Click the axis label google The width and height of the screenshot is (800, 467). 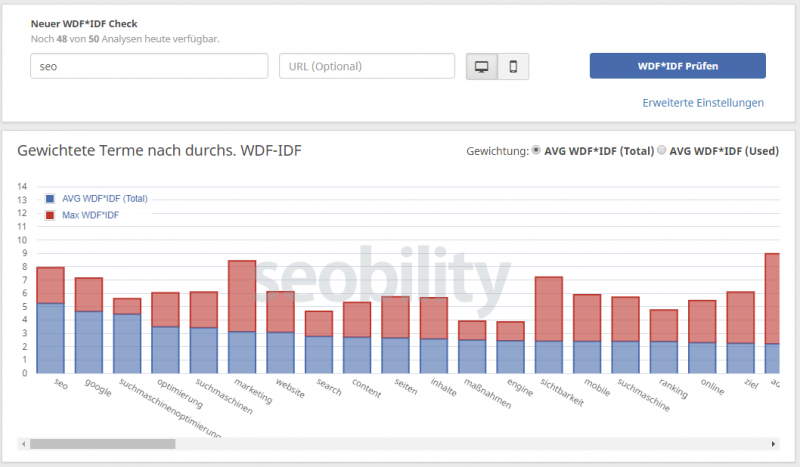(98, 387)
